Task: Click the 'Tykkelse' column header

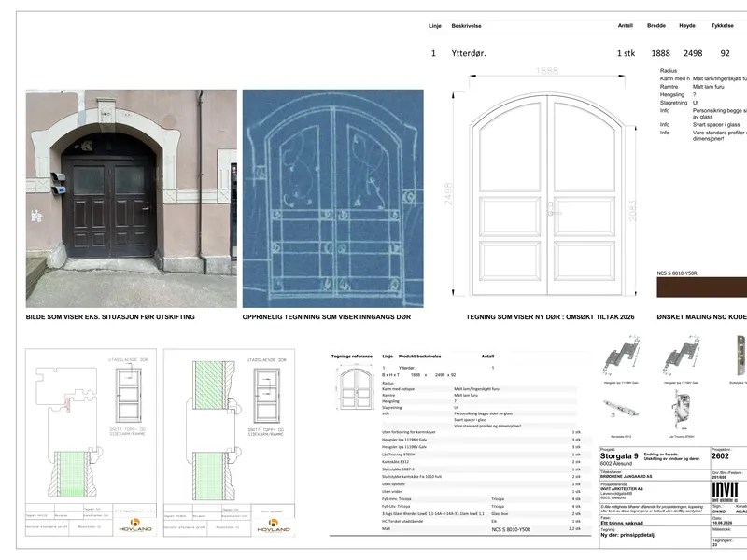Action: 722,26
